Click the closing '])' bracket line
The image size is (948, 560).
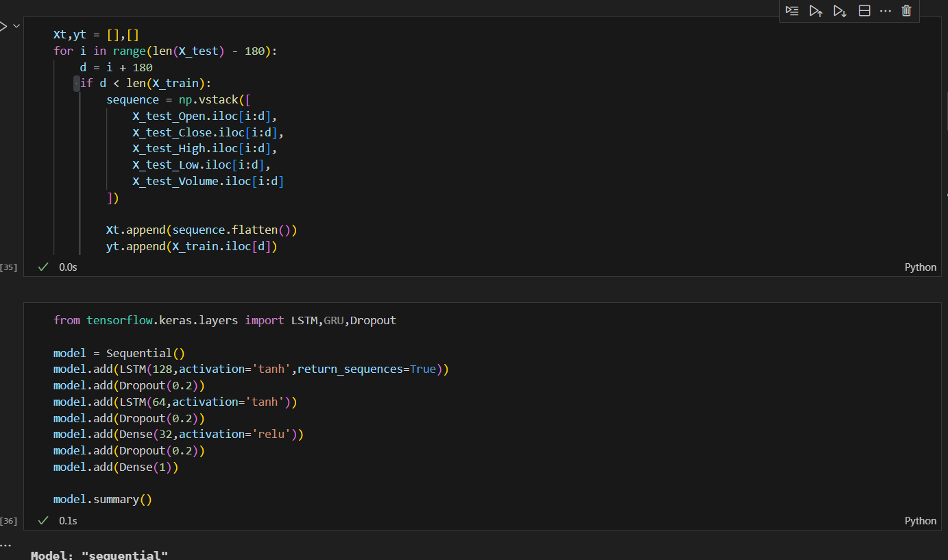pyautogui.click(x=112, y=198)
